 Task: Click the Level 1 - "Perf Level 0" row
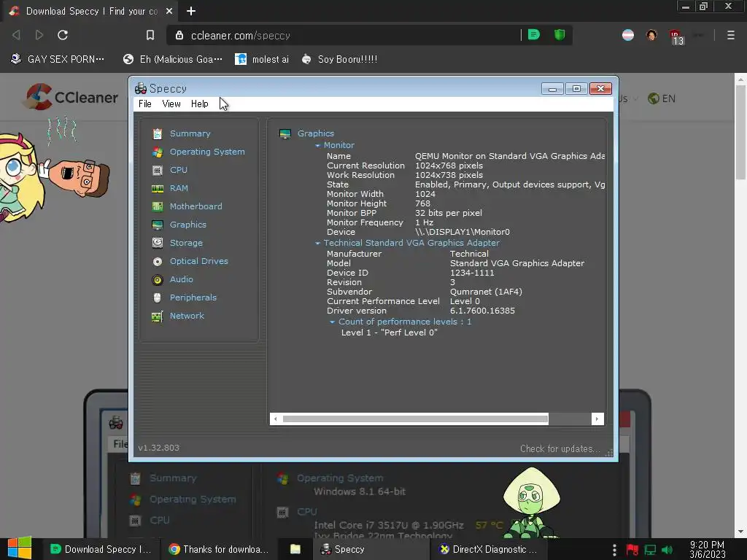tap(390, 332)
